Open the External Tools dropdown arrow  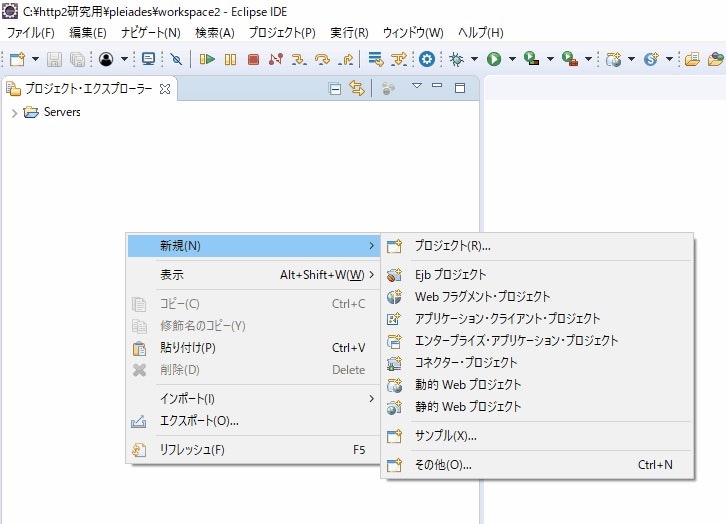[588, 59]
